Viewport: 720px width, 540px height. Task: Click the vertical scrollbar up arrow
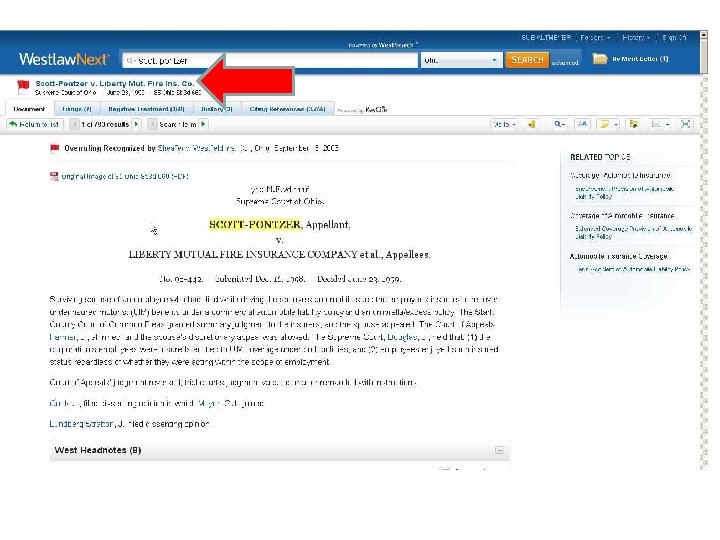[703, 35]
